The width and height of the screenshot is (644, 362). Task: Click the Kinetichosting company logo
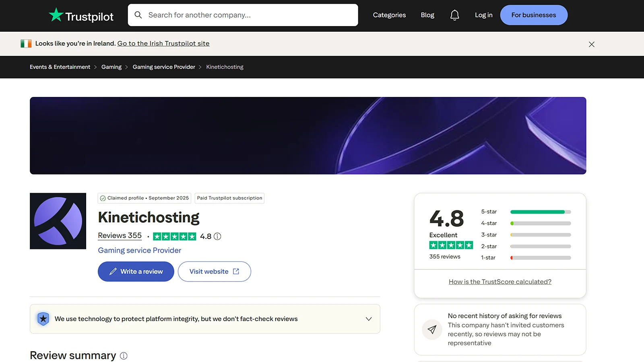point(58,221)
